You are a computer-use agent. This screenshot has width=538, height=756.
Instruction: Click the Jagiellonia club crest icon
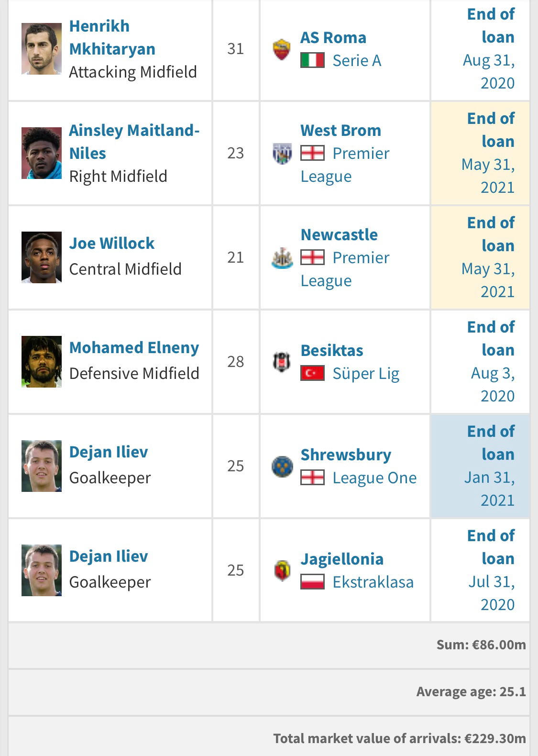pyautogui.click(x=282, y=571)
